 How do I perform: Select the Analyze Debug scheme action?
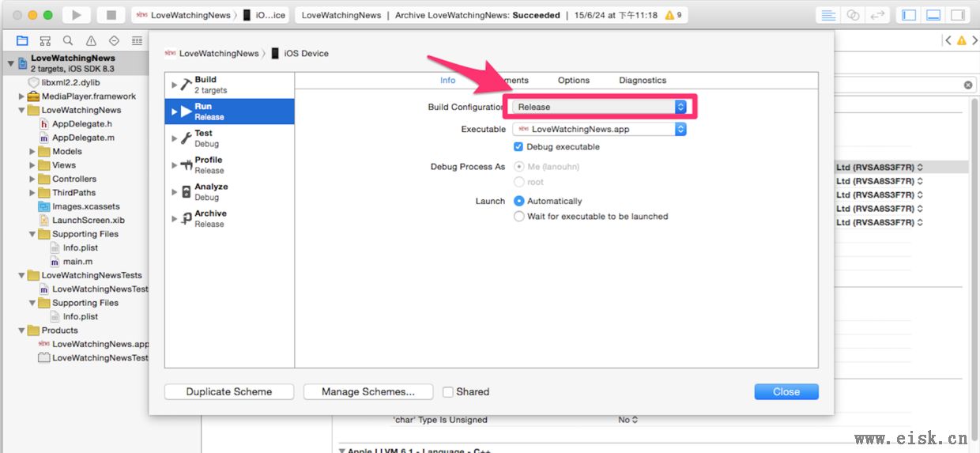[x=229, y=192]
